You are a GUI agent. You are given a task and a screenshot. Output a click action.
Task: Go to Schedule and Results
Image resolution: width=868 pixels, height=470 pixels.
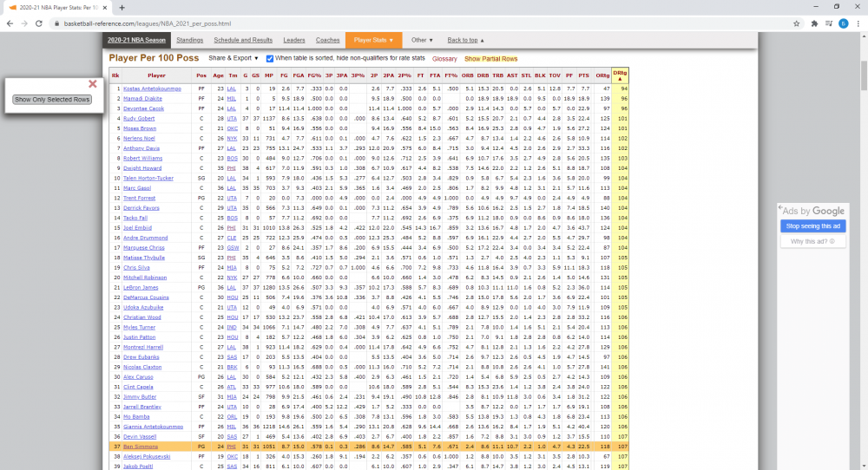(243, 40)
